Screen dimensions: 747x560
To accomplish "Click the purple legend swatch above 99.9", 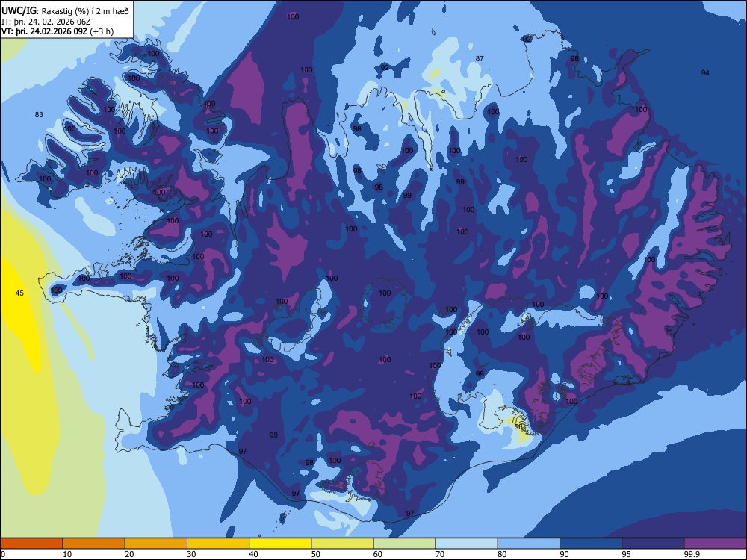I will coord(715,544).
